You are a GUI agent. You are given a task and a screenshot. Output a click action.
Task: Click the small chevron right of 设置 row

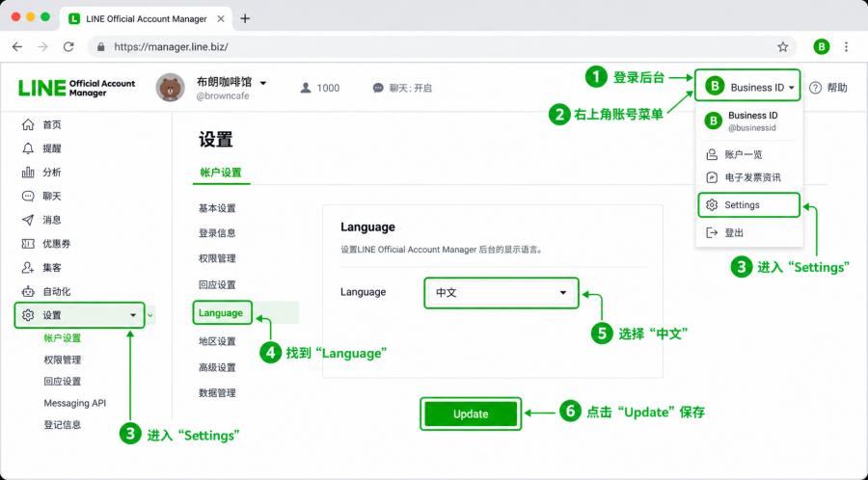(x=150, y=315)
